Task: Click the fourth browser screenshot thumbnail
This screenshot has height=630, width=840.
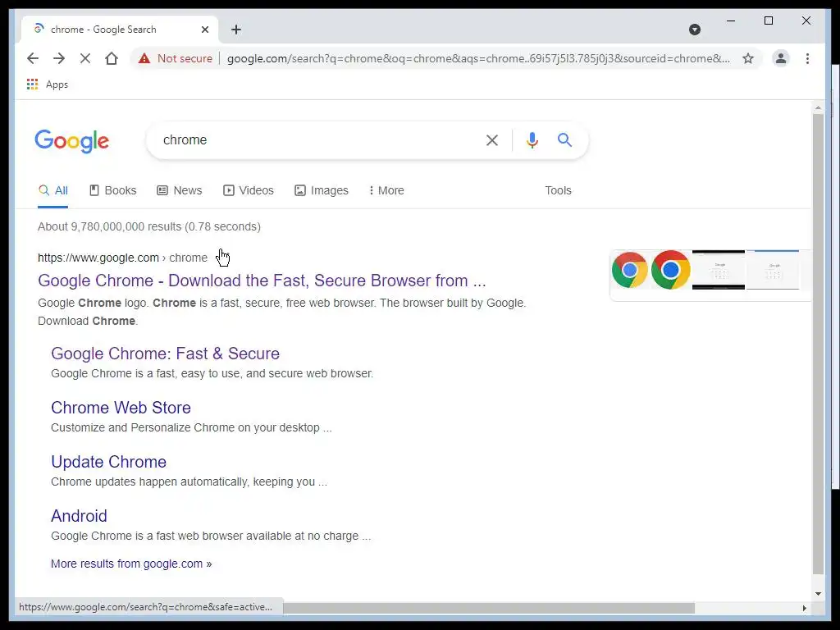Action: pos(773,270)
